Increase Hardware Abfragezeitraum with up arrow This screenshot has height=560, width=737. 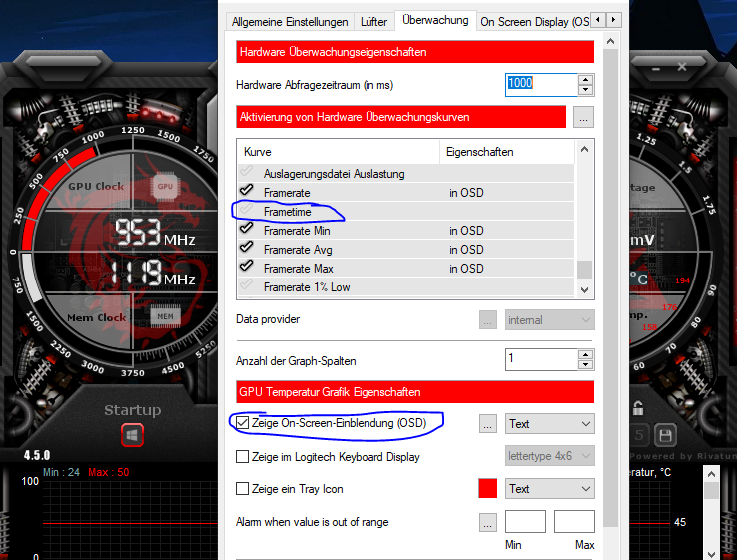585,80
